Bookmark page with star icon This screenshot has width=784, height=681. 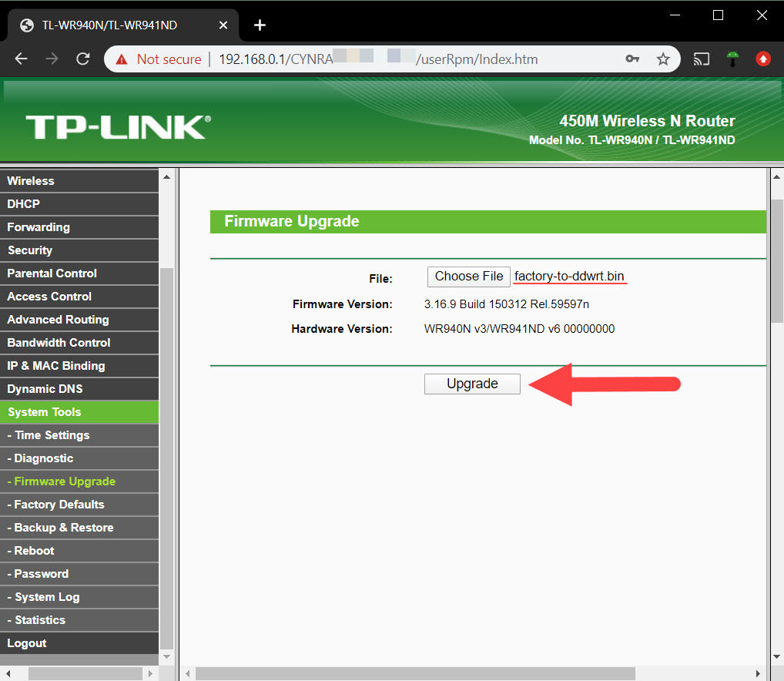(x=662, y=59)
